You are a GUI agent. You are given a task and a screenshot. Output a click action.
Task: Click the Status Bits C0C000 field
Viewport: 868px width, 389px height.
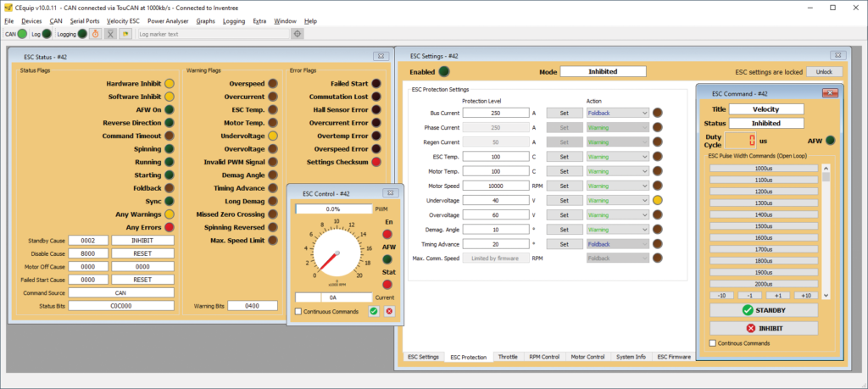pyautogui.click(x=121, y=305)
